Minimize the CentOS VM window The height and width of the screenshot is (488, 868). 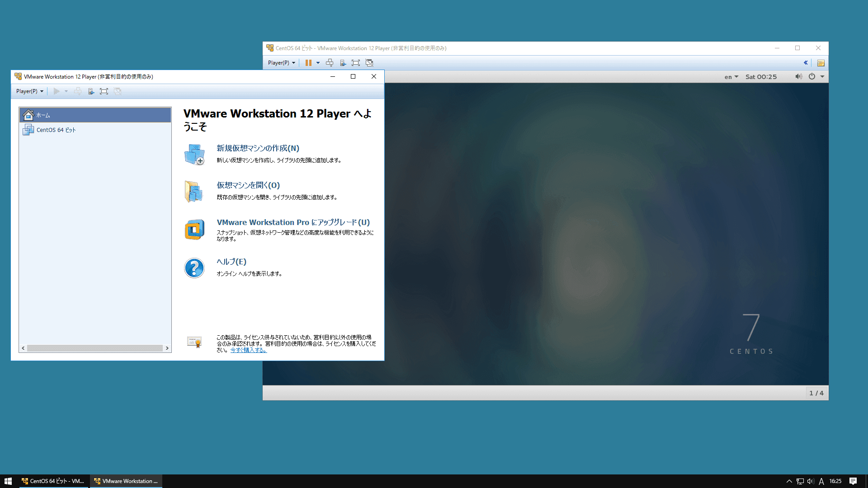[777, 48]
